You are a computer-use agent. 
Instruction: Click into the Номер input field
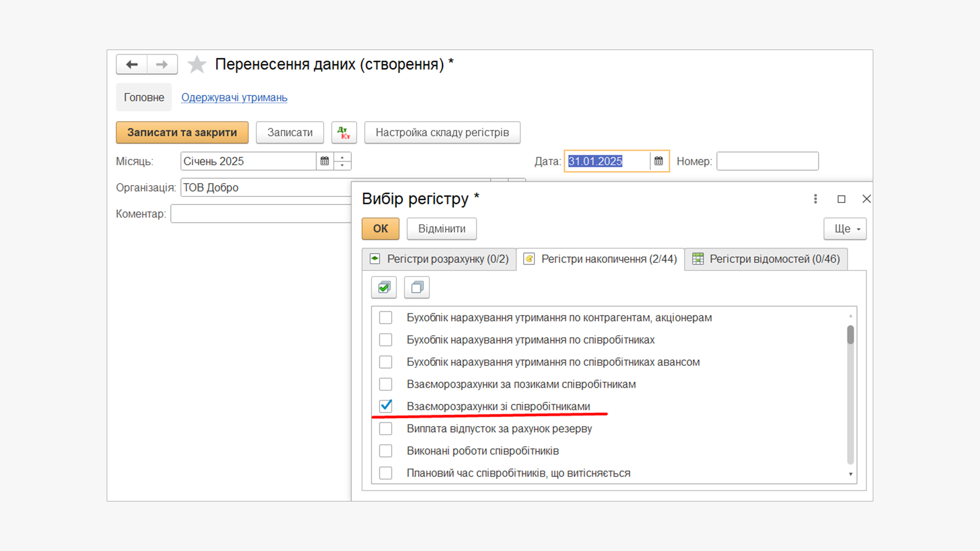[767, 161]
